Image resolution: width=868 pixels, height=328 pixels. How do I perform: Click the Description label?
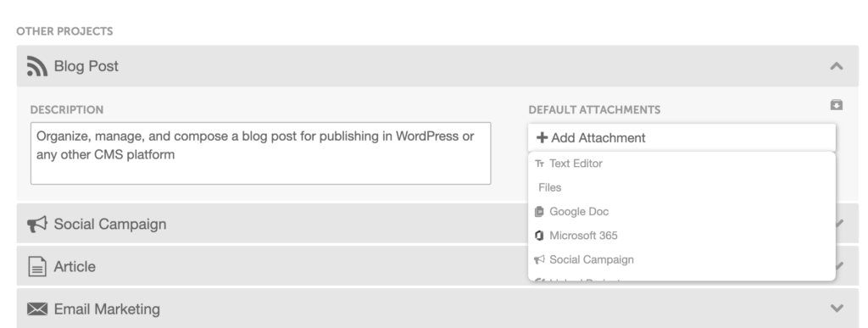tap(67, 110)
